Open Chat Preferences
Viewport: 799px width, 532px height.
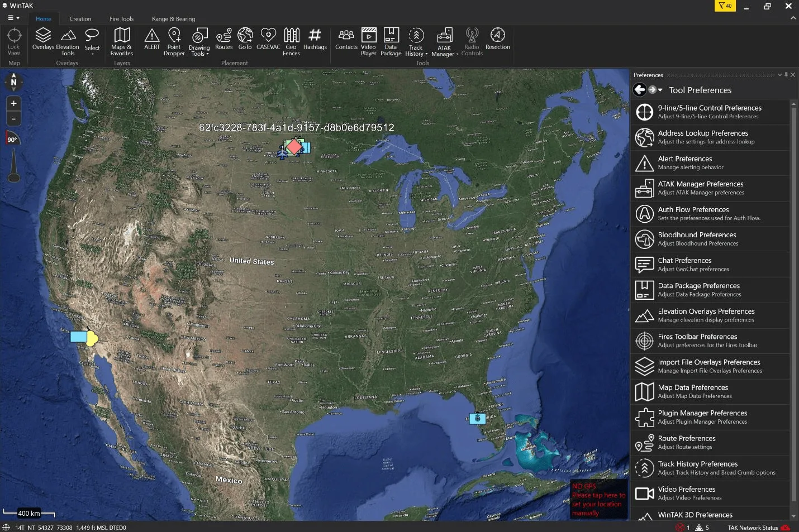(x=711, y=265)
